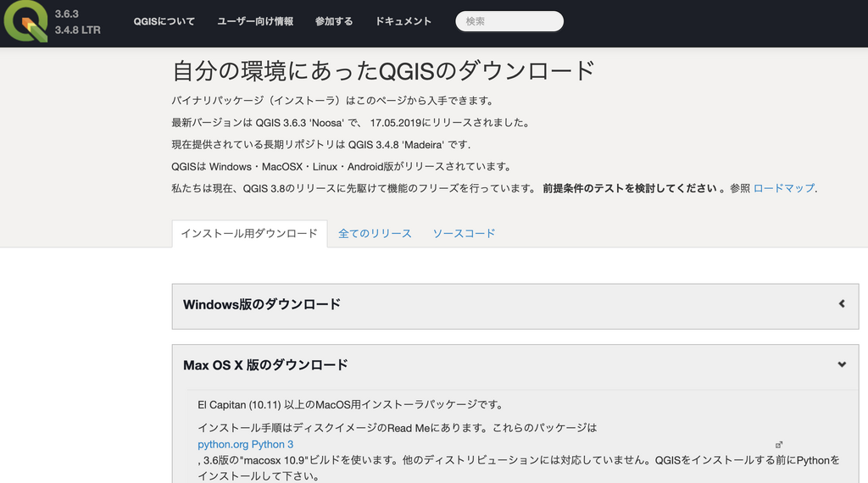Click the Windows版のダウンロード panel title

(x=262, y=304)
